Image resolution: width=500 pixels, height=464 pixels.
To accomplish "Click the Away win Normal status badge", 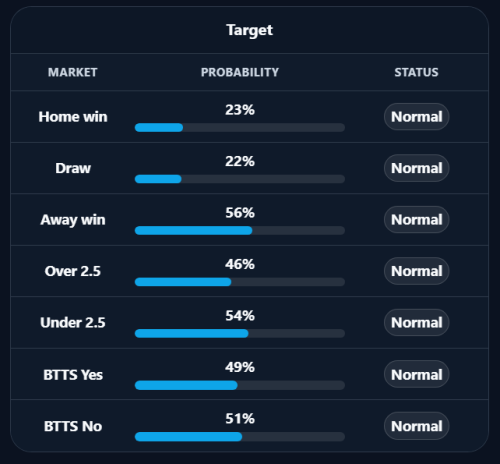I will [416, 220].
